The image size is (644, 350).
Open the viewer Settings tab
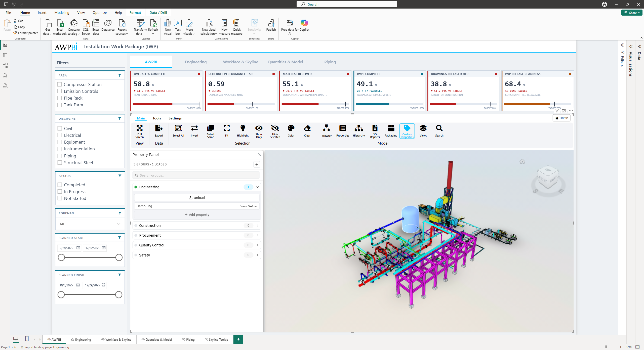[175, 118]
